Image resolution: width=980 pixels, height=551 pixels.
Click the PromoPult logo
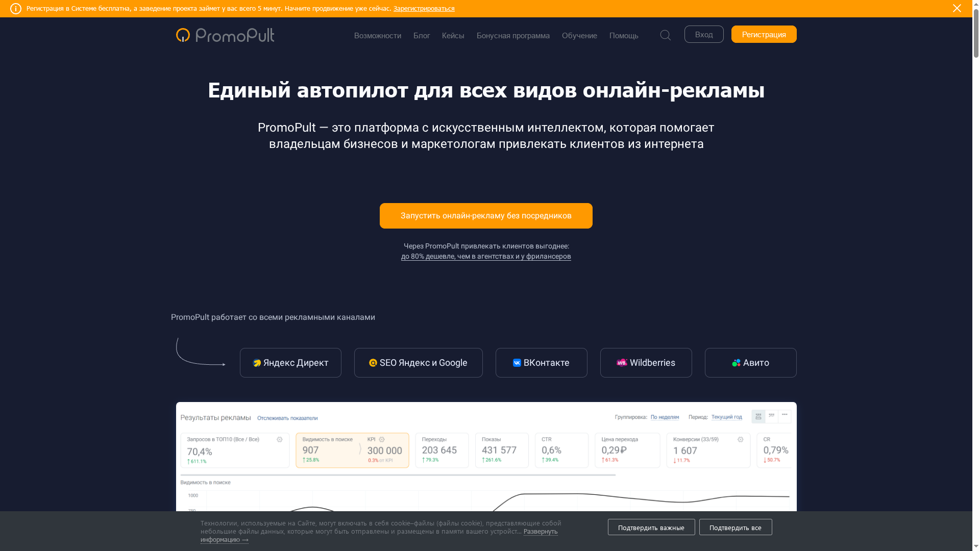pos(225,35)
